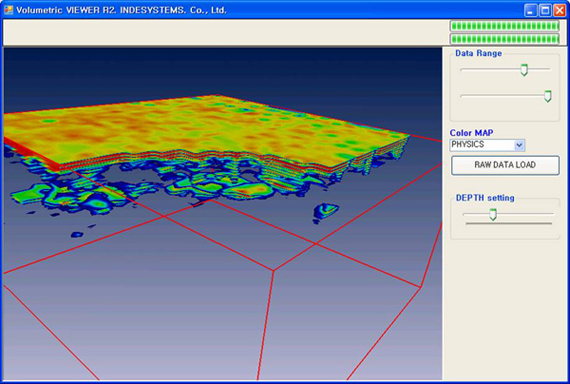Click the DEPTH setting slider handle
The image size is (570, 384).
point(493,215)
